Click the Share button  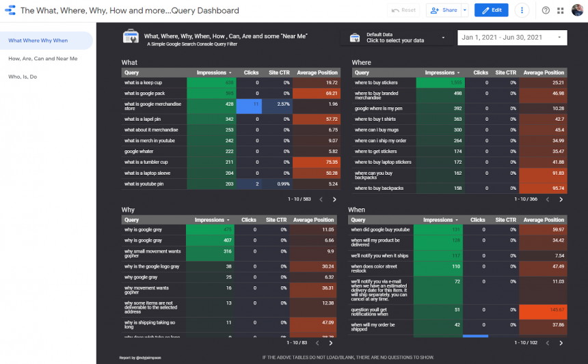(444, 10)
